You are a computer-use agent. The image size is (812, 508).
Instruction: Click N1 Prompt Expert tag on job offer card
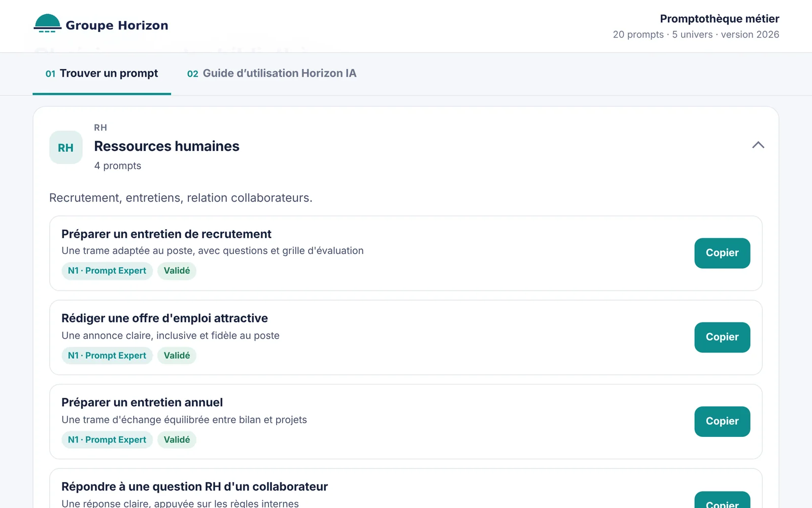pyautogui.click(x=107, y=356)
